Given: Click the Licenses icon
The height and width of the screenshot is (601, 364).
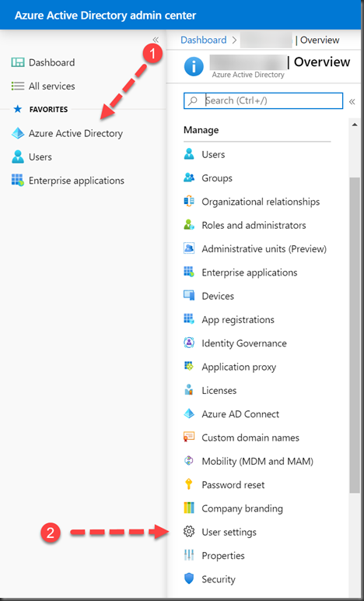Looking at the screenshot, I should (189, 390).
